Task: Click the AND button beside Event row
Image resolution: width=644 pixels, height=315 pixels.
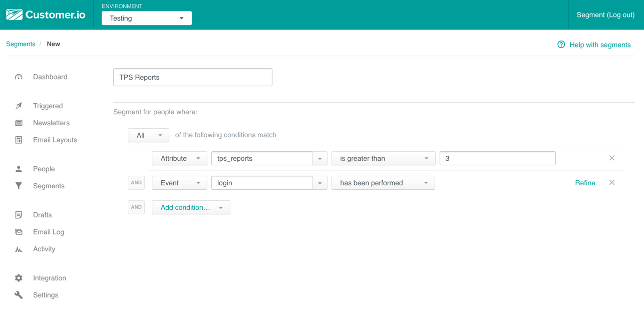Action: (136, 183)
